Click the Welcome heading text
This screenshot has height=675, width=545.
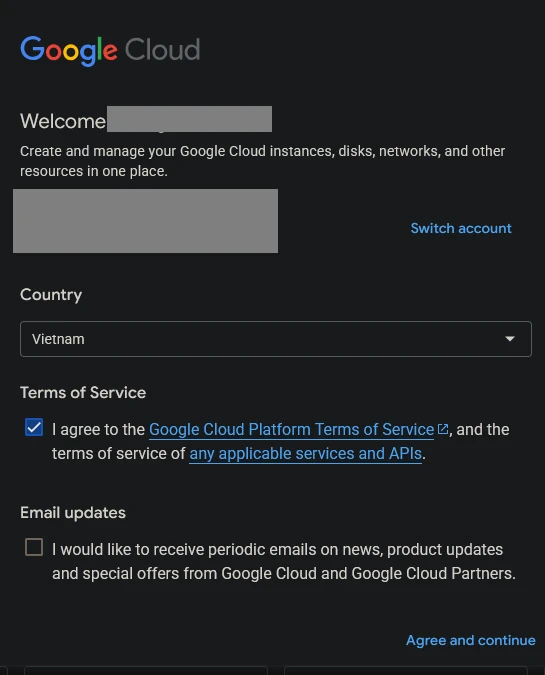[63, 121]
